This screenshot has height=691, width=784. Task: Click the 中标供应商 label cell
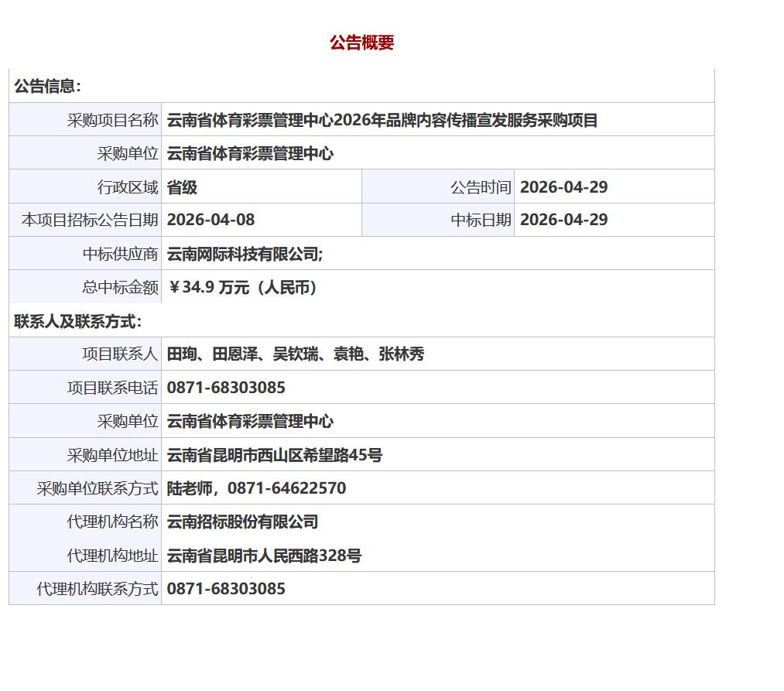click(x=120, y=254)
